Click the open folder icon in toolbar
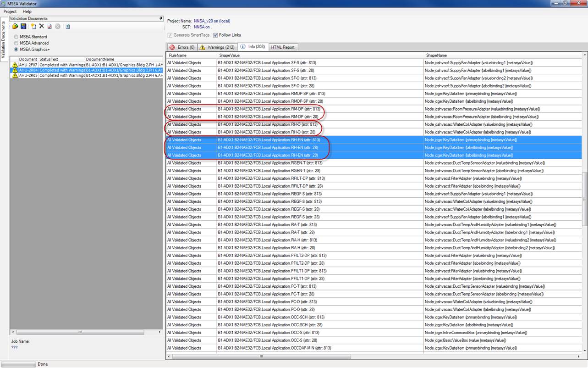 point(15,27)
